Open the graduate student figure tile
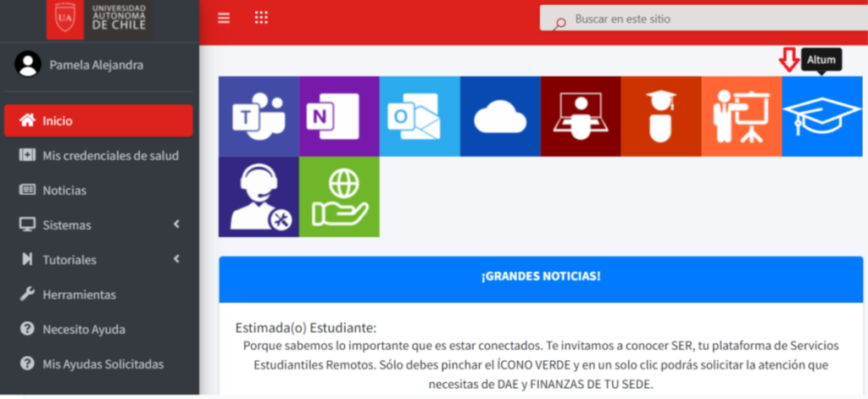Screen dimensions: 868x399 tap(661, 116)
